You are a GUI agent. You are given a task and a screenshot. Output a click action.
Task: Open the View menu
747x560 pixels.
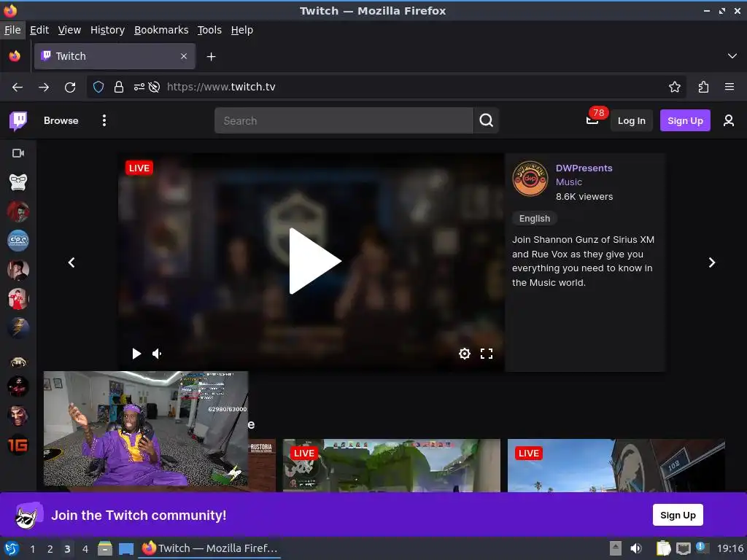pyautogui.click(x=69, y=30)
